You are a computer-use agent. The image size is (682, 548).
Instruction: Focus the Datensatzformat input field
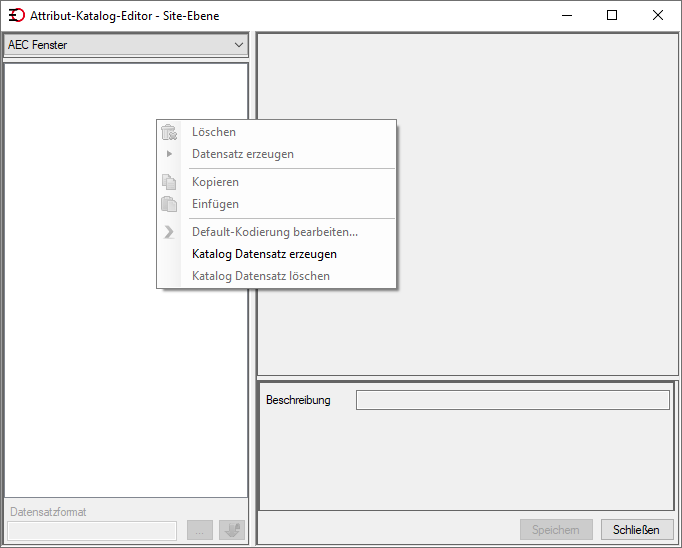click(x=92, y=531)
